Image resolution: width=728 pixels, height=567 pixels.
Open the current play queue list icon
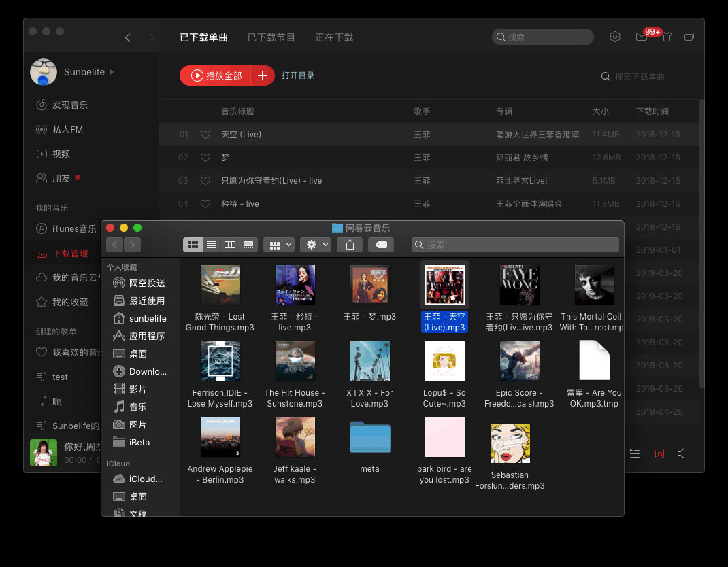click(x=634, y=453)
